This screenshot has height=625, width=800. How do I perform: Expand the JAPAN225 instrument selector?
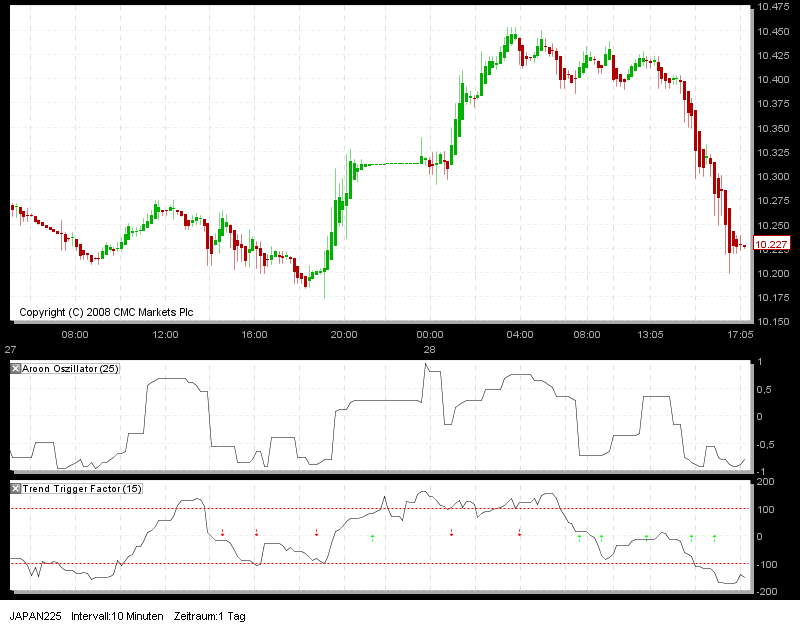[36, 617]
